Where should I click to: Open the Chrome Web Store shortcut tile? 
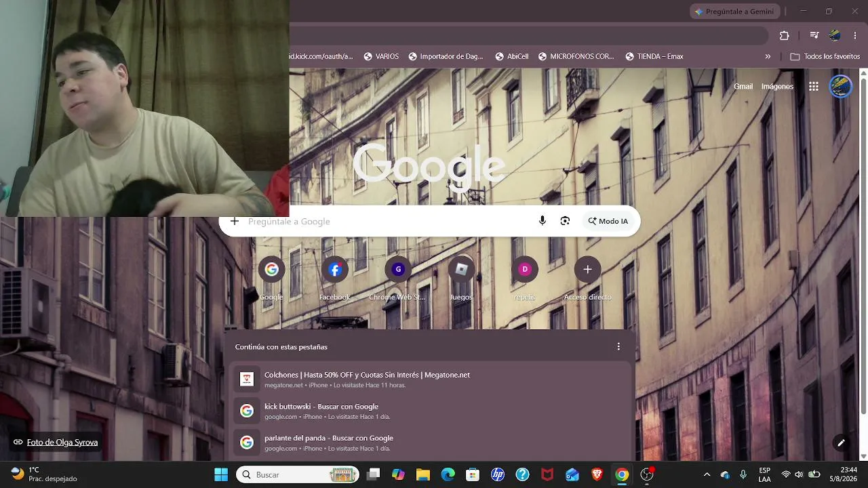pyautogui.click(x=398, y=278)
